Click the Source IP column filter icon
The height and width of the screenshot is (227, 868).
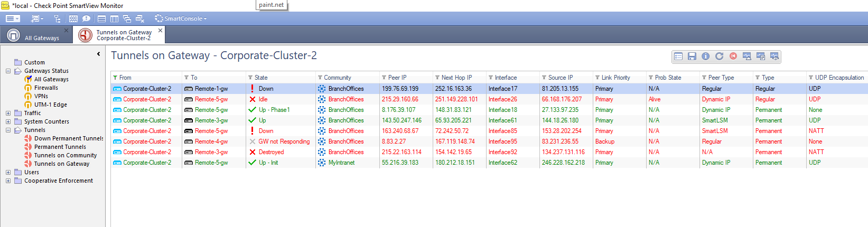coord(544,78)
